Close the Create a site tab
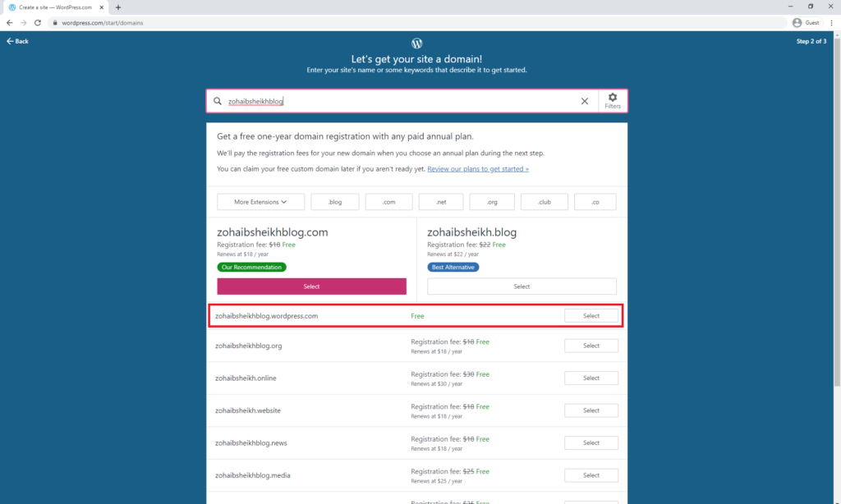Viewport: 841px width, 504px height. tap(101, 7)
